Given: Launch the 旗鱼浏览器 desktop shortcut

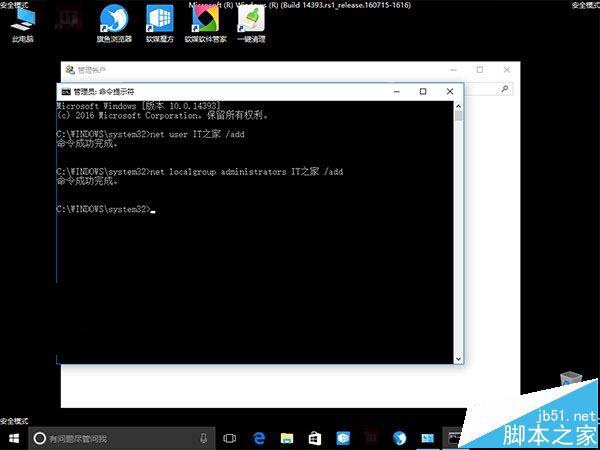Looking at the screenshot, I should tap(114, 24).
